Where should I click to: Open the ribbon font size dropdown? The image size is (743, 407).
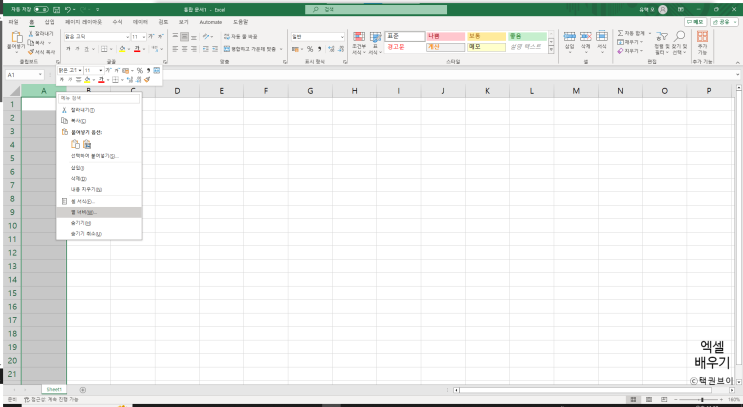point(143,36)
